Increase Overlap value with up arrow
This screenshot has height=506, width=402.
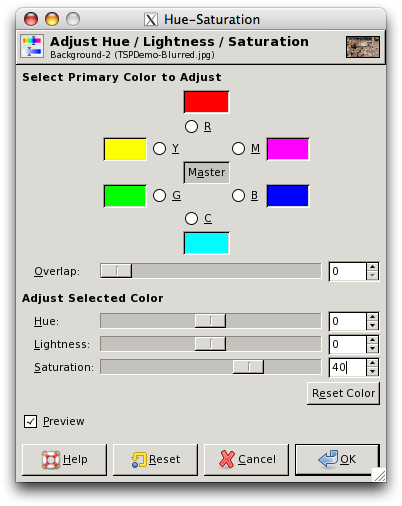(x=372, y=267)
